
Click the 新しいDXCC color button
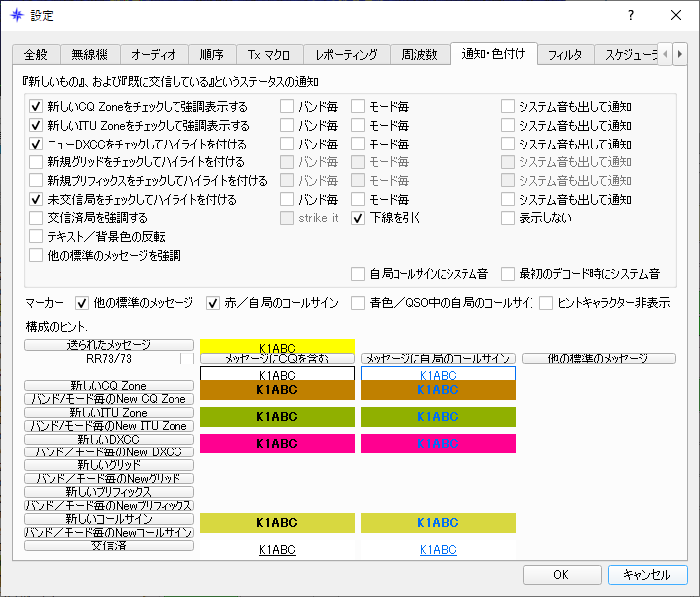coord(109,439)
